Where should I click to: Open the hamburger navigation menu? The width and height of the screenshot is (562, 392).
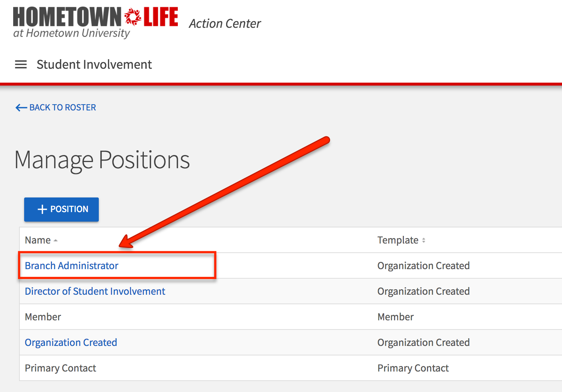click(21, 65)
